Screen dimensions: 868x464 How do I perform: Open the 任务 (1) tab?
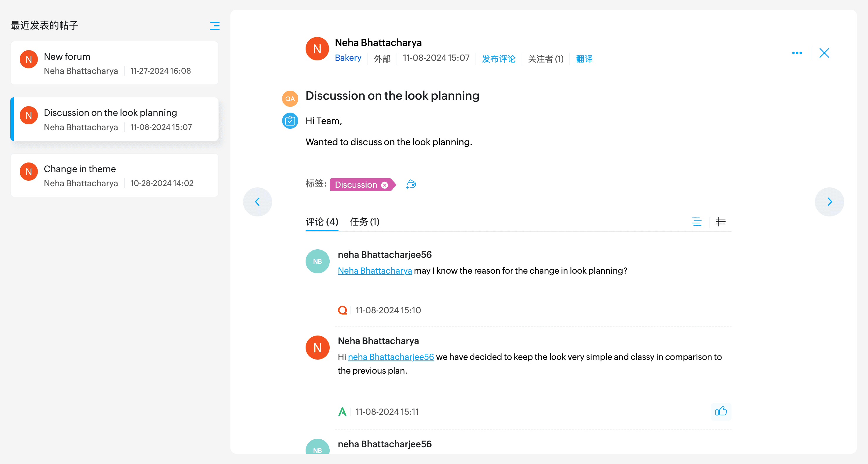coord(365,221)
